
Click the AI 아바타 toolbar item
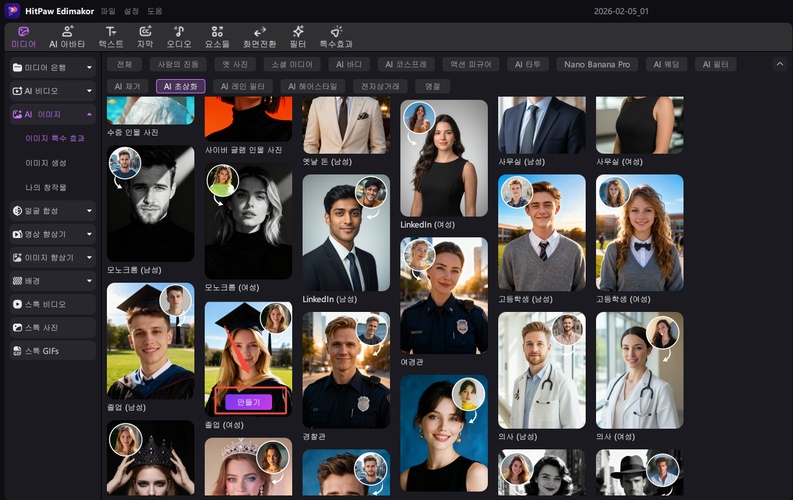[x=67, y=37]
